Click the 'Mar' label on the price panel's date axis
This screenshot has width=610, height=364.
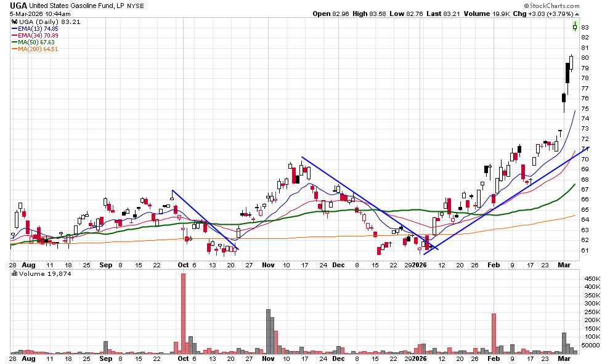[x=564, y=265]
